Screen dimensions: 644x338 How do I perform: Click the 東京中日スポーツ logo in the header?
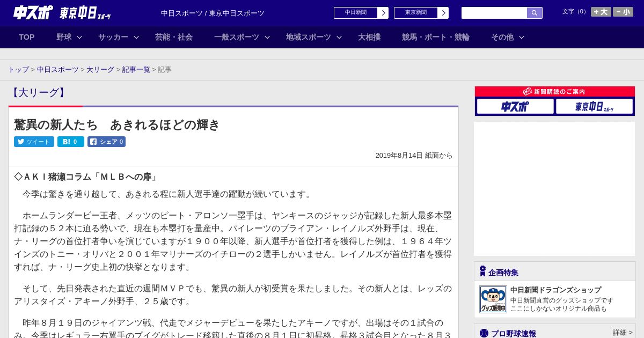point(85,13)
